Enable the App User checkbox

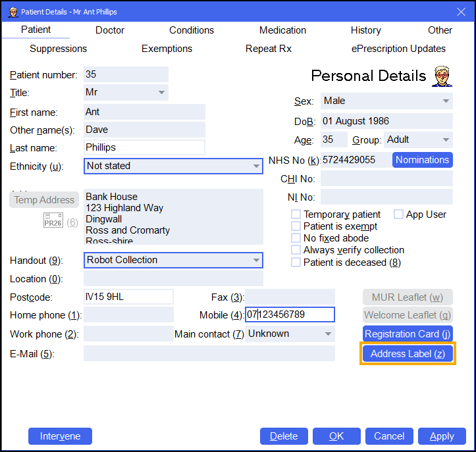click(399, 214)
